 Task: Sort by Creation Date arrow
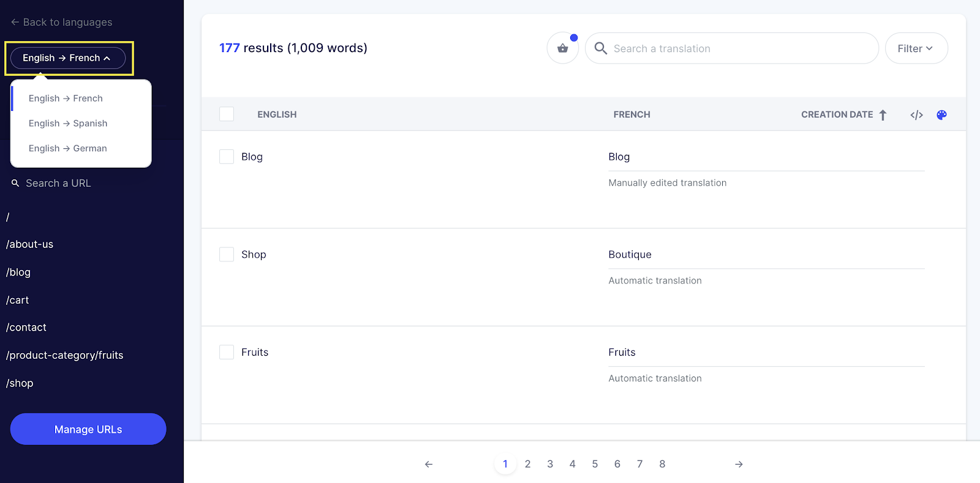[x=883, y=115]
